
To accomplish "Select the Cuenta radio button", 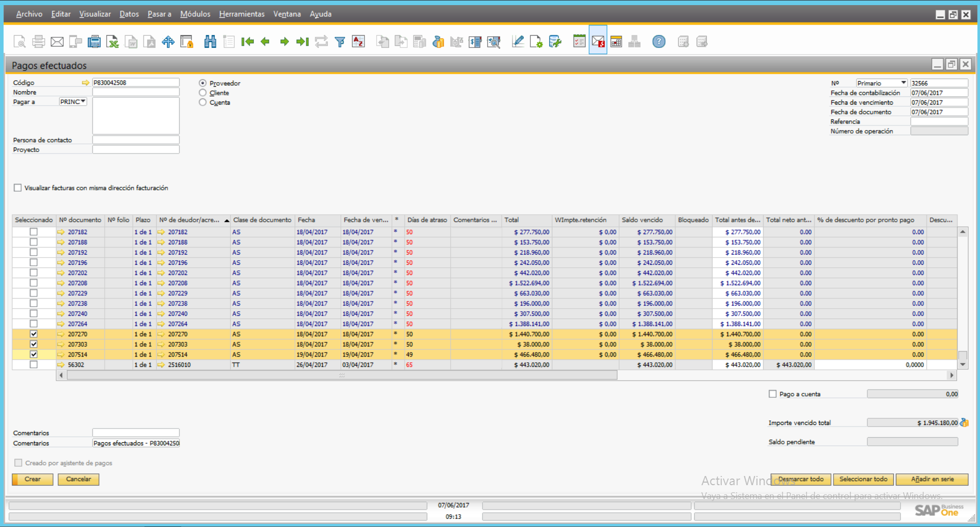I will (x=203, y=103).
